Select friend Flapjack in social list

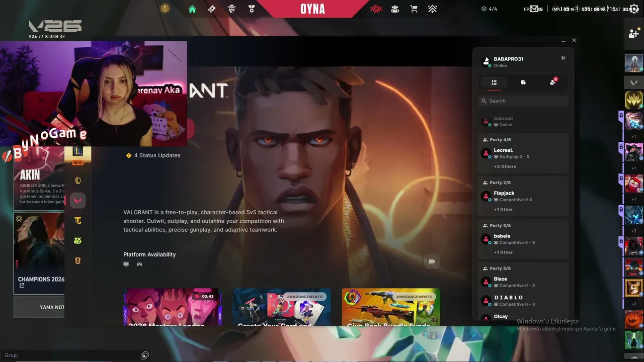pos(523,196)
